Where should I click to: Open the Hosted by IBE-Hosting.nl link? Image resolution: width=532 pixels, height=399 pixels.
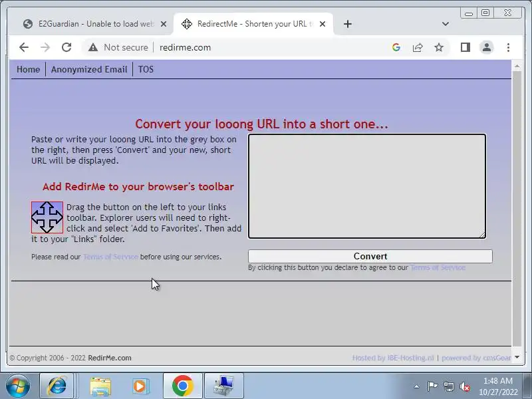(x=393, y=358)
